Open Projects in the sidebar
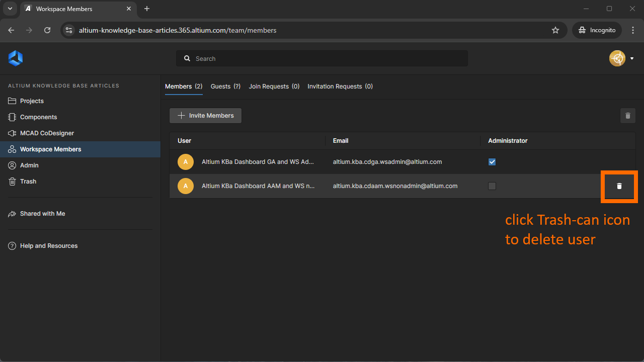 tap(32, 101)
